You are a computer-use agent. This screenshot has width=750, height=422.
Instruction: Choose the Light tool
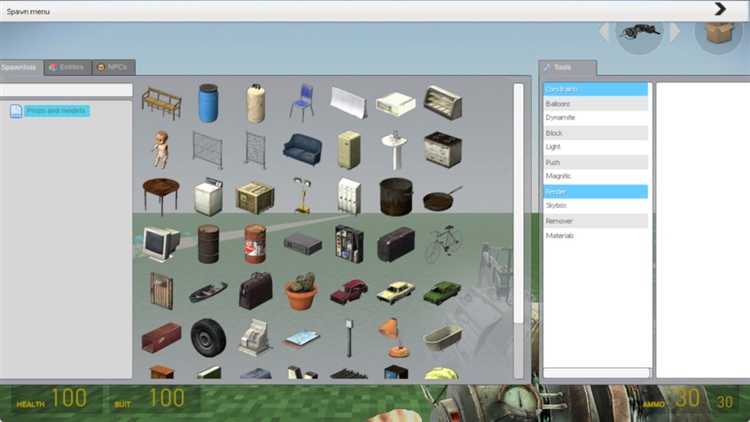[x=596, y=147]
